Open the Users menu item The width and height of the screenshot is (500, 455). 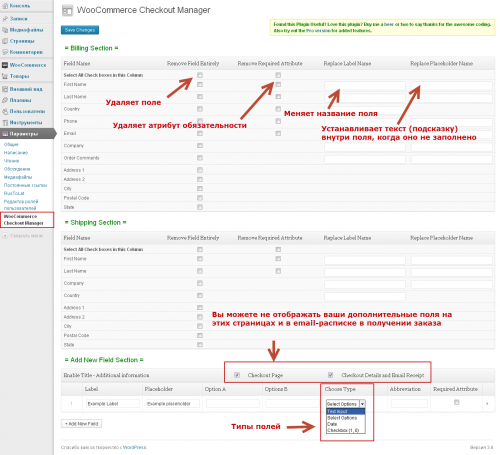click(27, 111)
